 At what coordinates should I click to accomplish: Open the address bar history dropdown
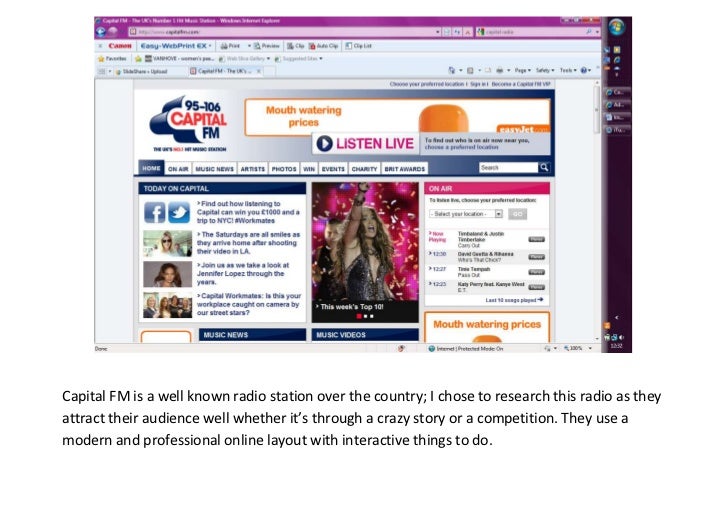438,32
